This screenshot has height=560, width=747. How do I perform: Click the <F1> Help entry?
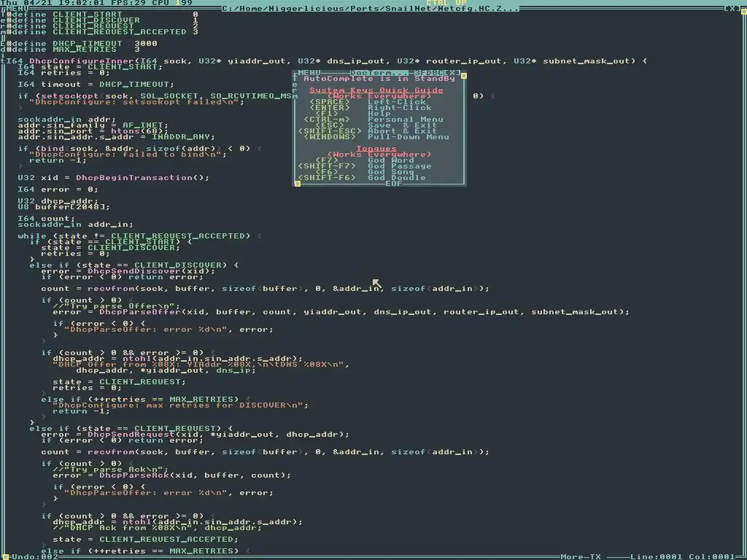click(x=353, y=113)
